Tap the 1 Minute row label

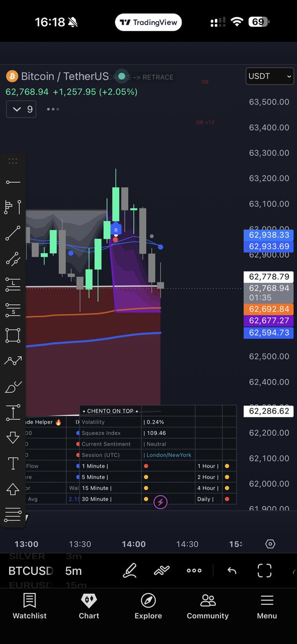click(x=95, y=466)
